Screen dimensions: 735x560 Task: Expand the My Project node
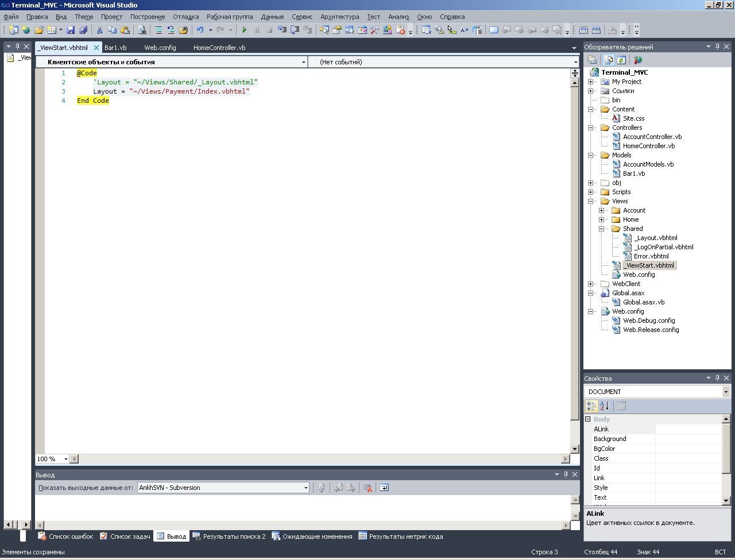pyautogui.click(x=590, y=82)
